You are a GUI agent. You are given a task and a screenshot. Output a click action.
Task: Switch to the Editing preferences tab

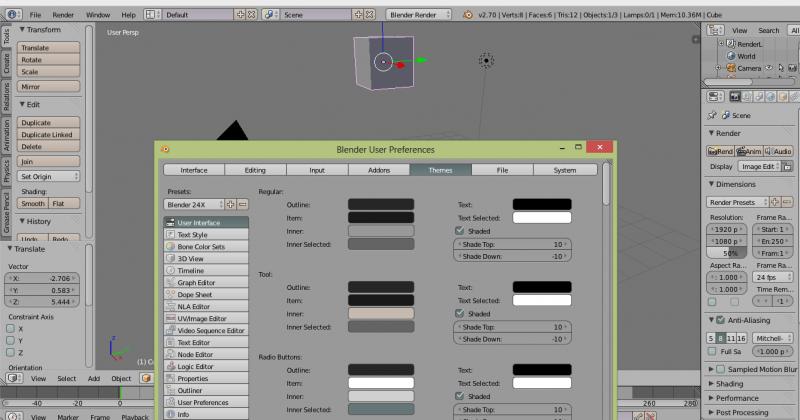click(x=255, y=170)
